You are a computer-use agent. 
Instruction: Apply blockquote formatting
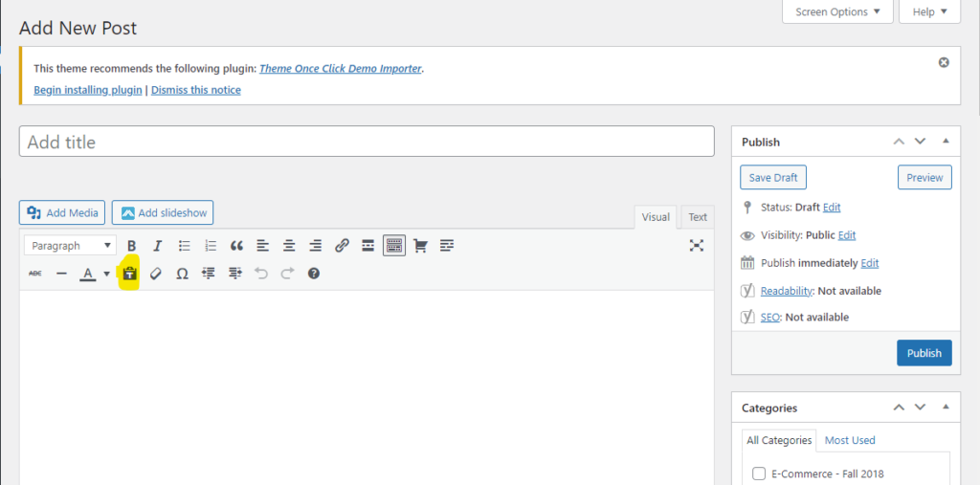(236, 246)
